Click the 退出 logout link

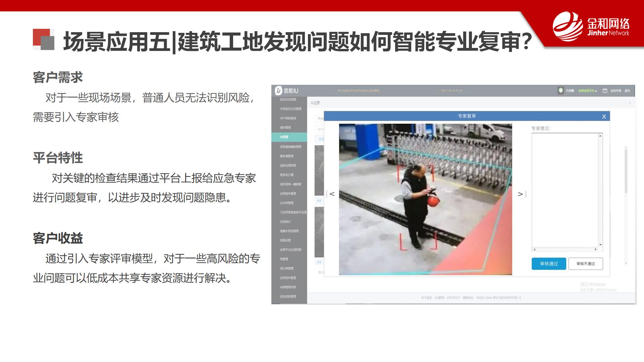627,91
